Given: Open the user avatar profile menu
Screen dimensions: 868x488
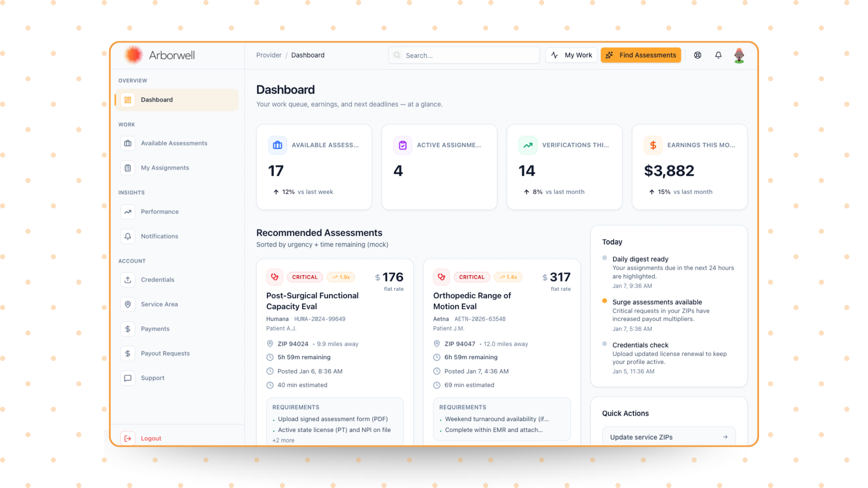Looking at the screenshot, I should point(739,56).
